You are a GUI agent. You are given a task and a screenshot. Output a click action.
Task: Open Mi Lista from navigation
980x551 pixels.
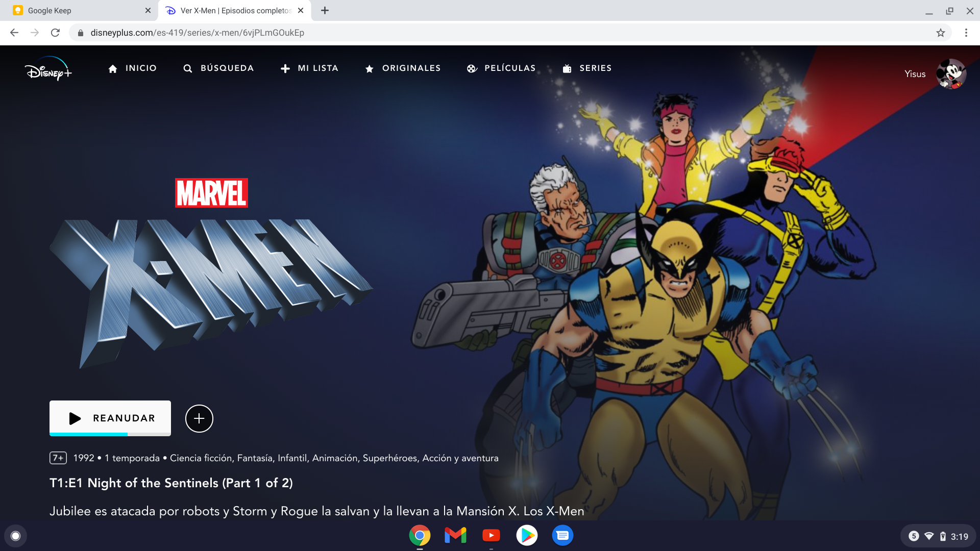[x=309, y=68]
